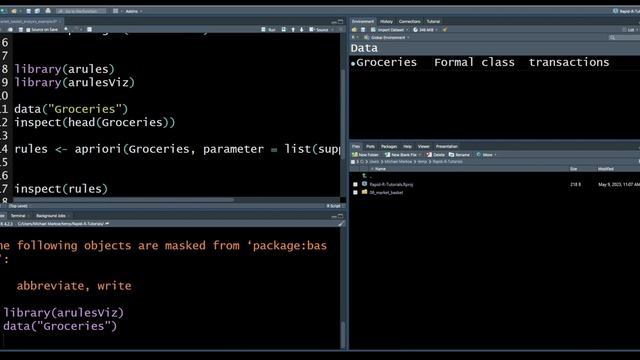Click the Top Level section indicator
Viewport: 640px width, 360px height.
[18, 206]
